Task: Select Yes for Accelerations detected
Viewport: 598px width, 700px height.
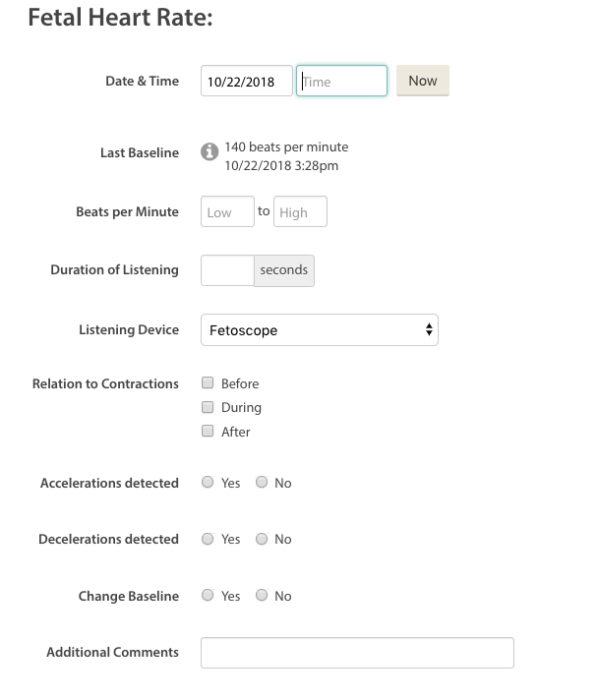Action: pyautogui.click(x=208, y=482)
